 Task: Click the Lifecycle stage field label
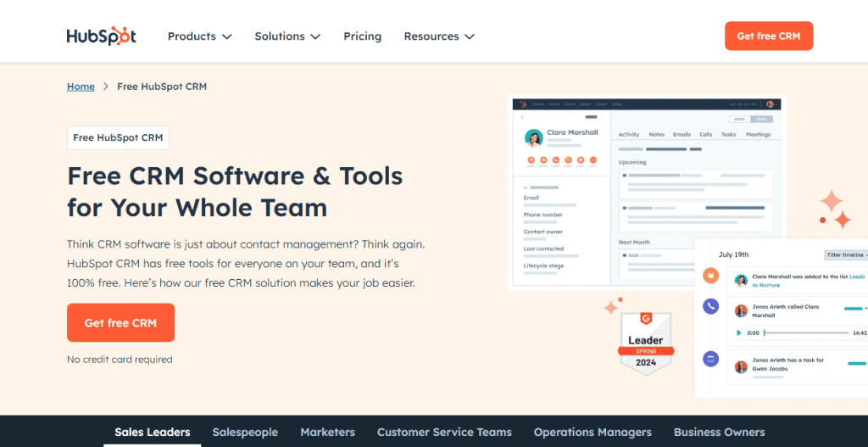(542, 265)
